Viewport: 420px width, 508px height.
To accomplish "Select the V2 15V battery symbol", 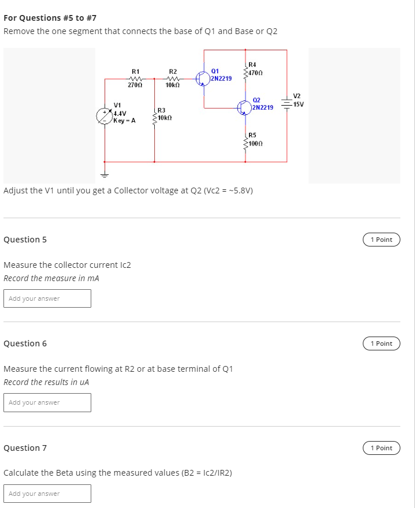I will (x=285, y=103).
